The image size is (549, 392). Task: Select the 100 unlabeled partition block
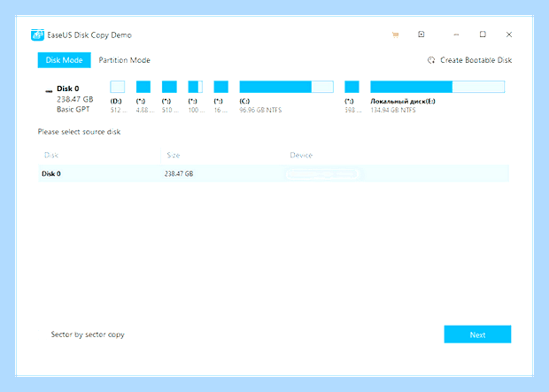point(195,87)
